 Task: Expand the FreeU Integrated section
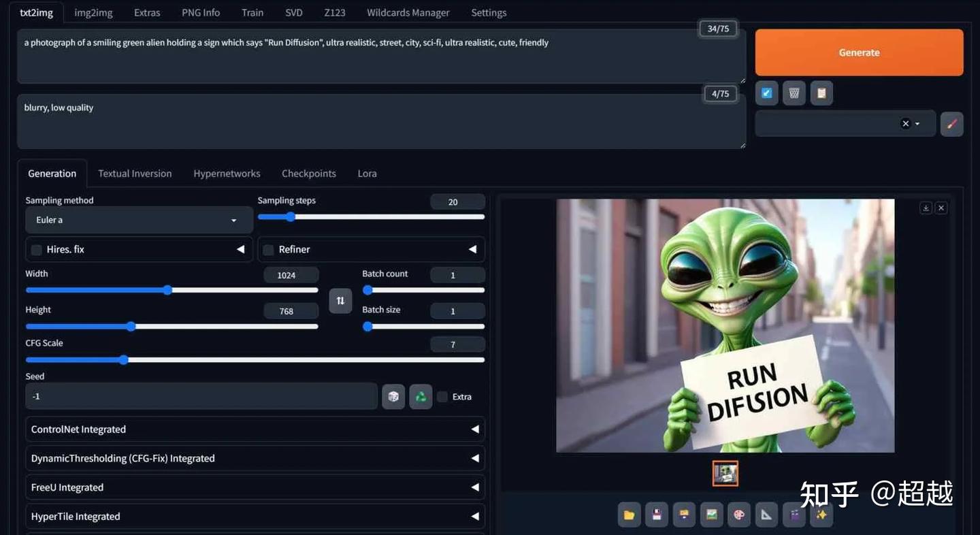click(255, 487)
